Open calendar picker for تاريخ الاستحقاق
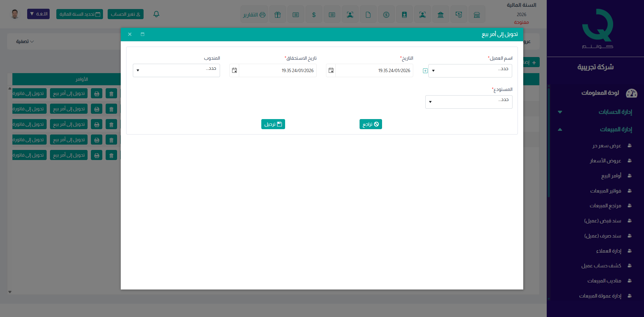Screen dimensions: 644x317 tap(234, 70)
